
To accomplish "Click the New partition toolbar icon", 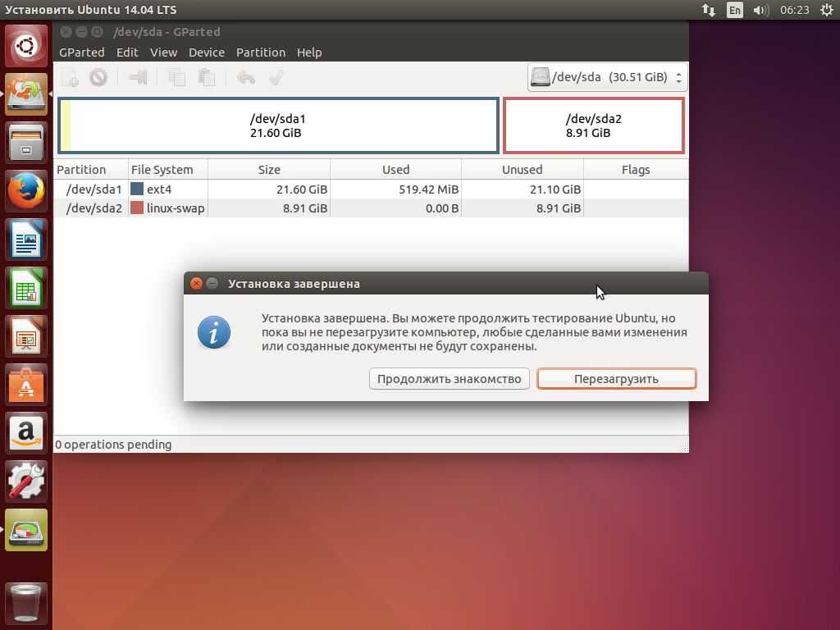I will pos(70,77).
